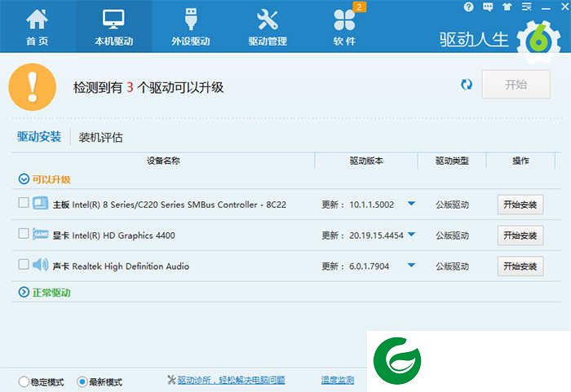
Task: Go to 驱动管理 tab
Action: pos(268,27)
